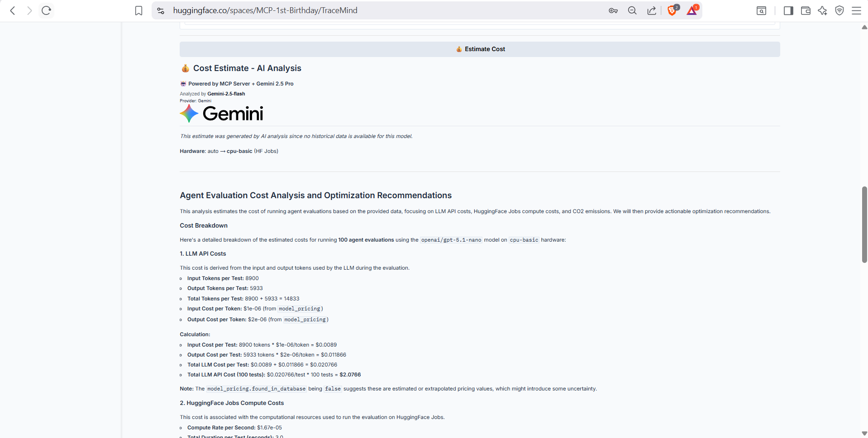Open the tab search icon

pos(762,10)
